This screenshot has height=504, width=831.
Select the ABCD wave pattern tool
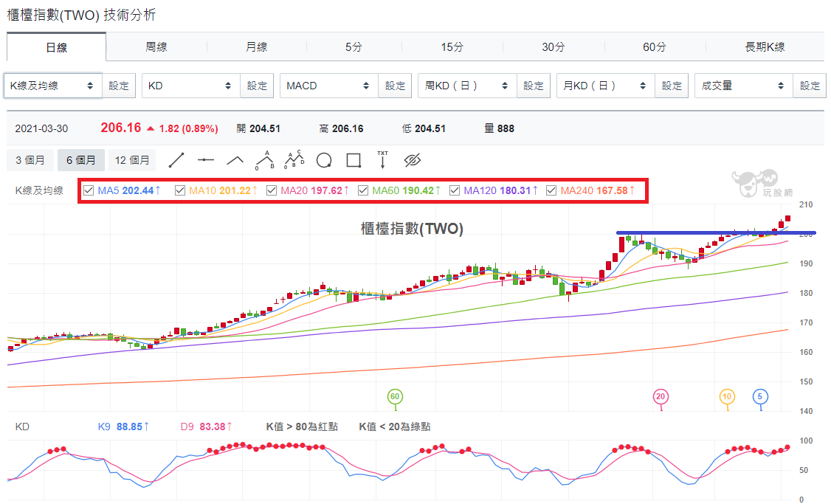coord(294,159)
